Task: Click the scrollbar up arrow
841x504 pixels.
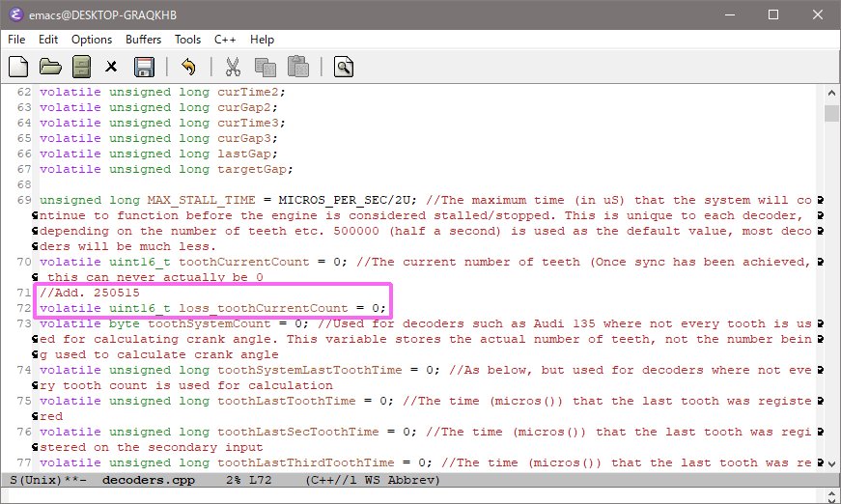Action: coord(832,93)
